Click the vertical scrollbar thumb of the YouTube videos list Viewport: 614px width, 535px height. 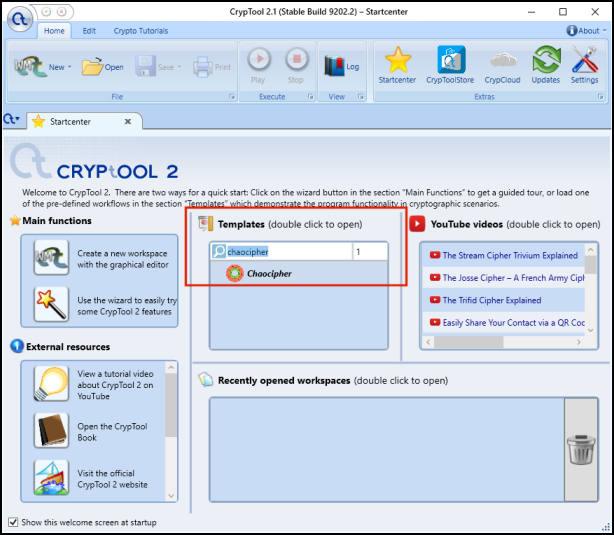591,264
